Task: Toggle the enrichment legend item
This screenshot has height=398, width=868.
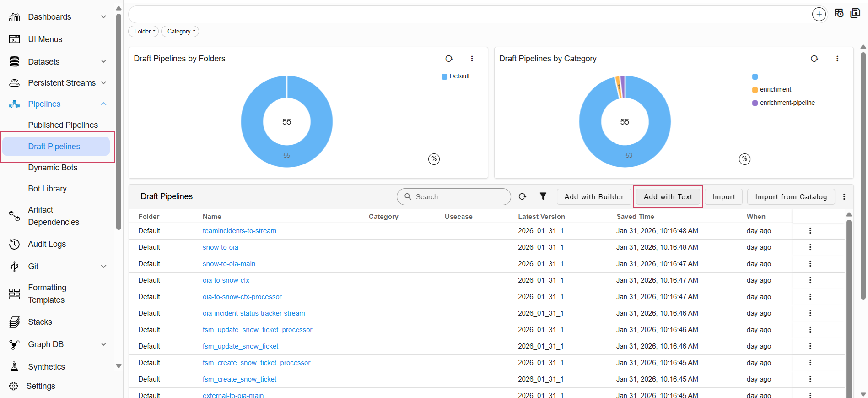Action: tap(775, 90)
